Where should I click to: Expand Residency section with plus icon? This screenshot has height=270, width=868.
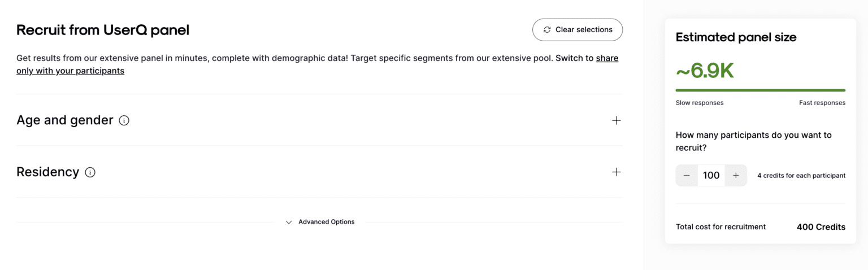[x=616, y=172]
